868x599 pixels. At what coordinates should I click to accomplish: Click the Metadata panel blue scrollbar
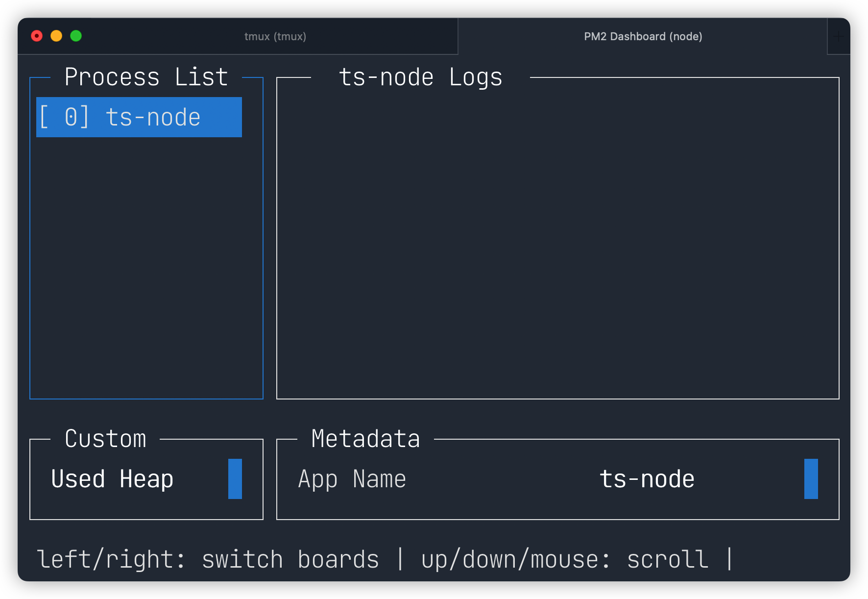click(x=811, y=479)
